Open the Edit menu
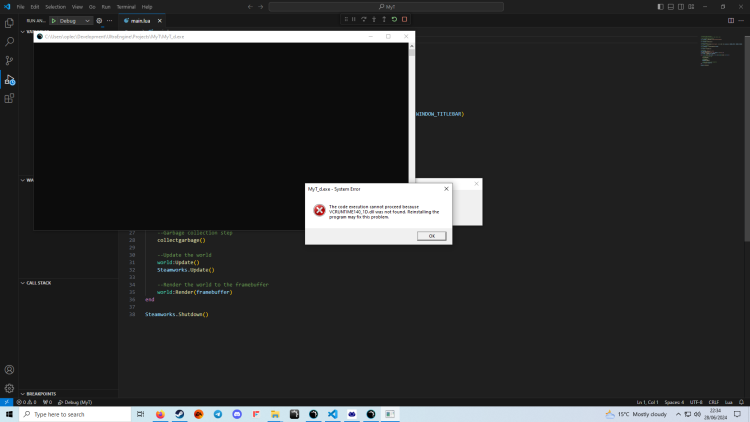The height and width of the screenshot is (422, 750). (x=35, y=7)
